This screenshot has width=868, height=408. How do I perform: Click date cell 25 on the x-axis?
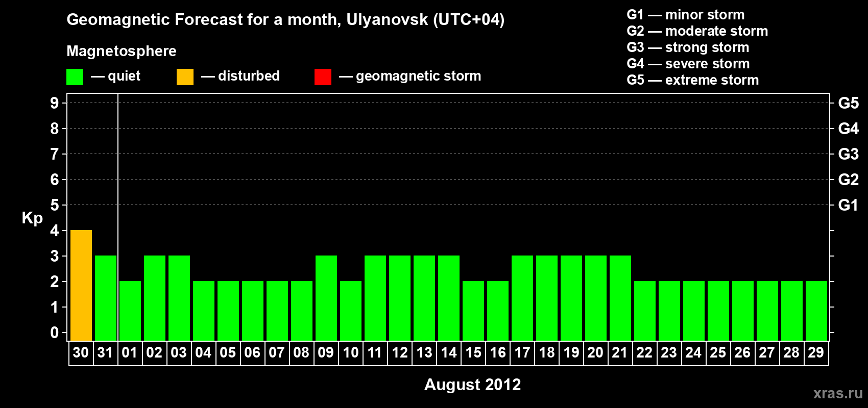718,352
